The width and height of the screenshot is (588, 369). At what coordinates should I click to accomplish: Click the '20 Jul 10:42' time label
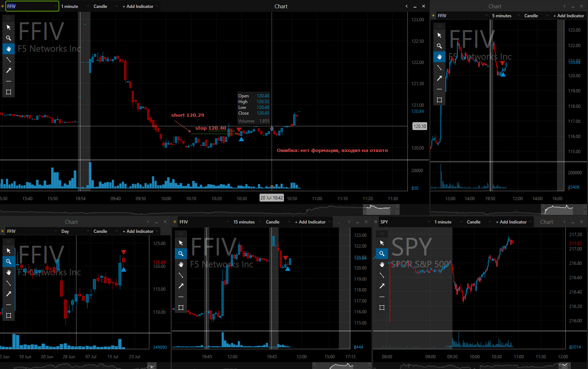pos(272,198)
